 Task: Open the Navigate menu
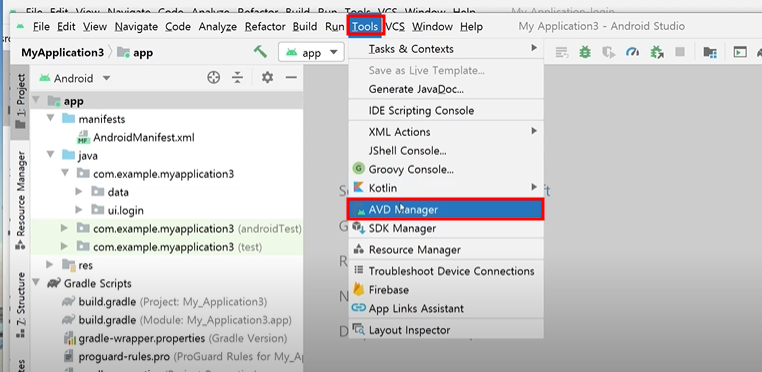(136, 27)
